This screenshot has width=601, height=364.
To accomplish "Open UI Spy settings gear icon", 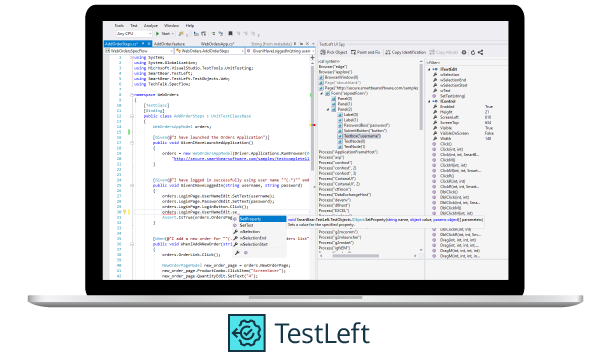I will coord(464,52).
